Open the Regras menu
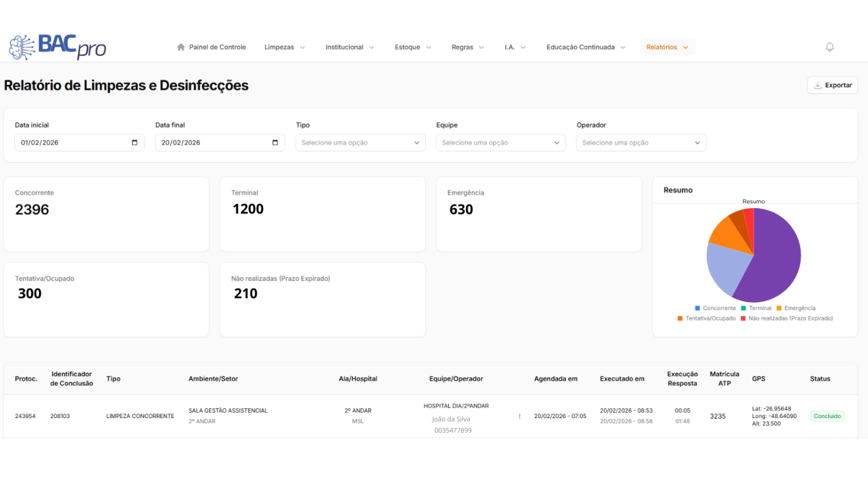This screenshot has width=868, height=488. click(468, 47)
